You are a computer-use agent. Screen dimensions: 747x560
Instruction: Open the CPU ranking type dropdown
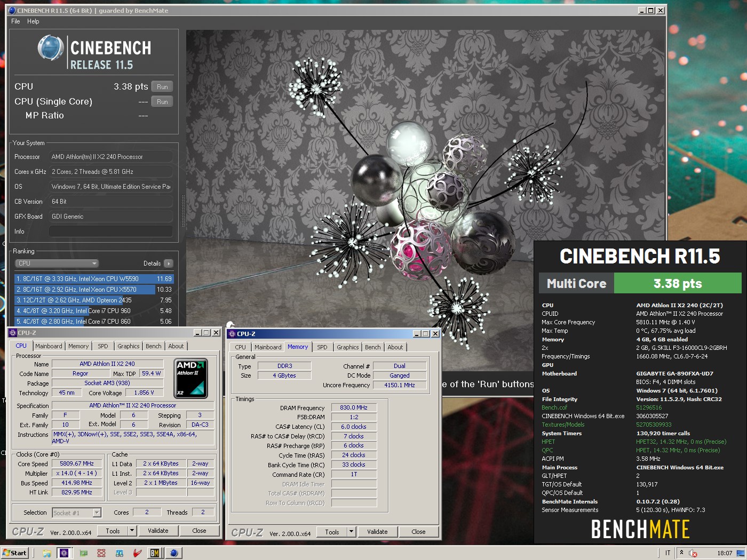click(57, 263)
